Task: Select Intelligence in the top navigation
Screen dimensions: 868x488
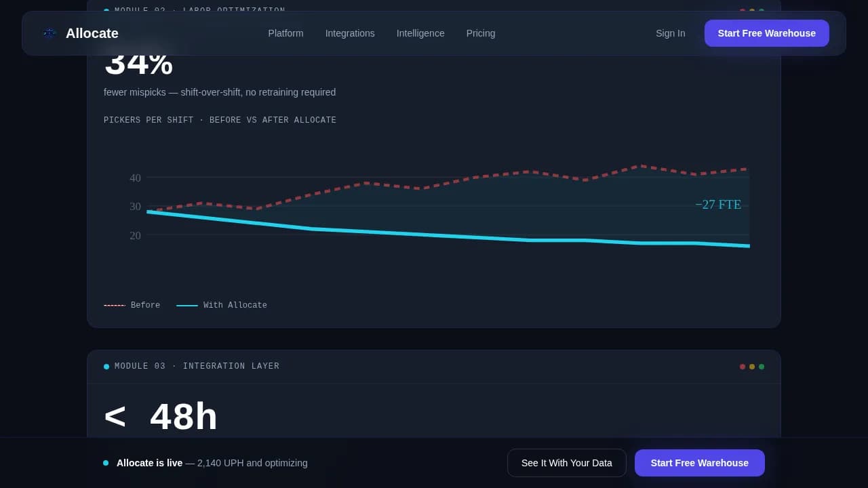Action: tap(420, 33)
